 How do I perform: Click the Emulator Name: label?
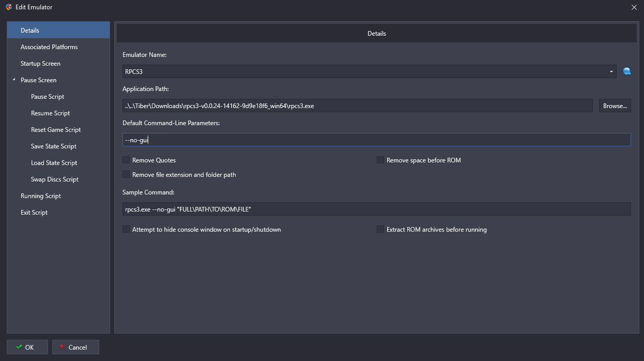pyautogui.click(x=144, y=54)
